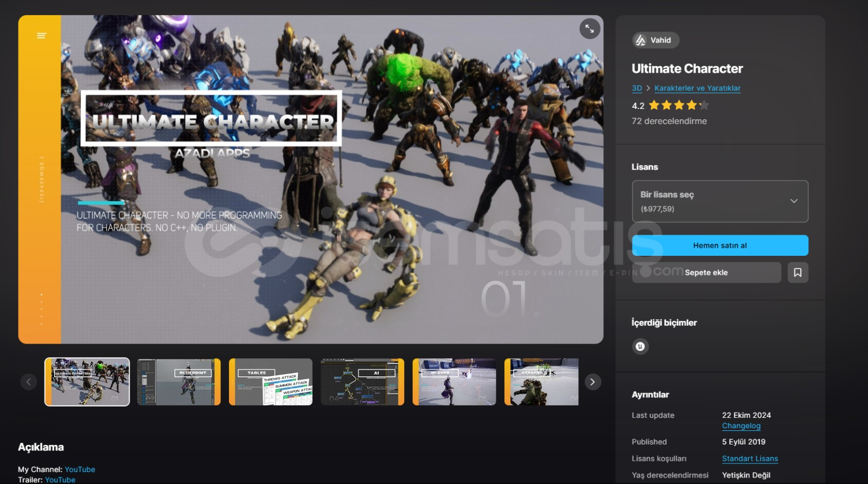Click the Hemen satın al button

(x=720, y=246)
